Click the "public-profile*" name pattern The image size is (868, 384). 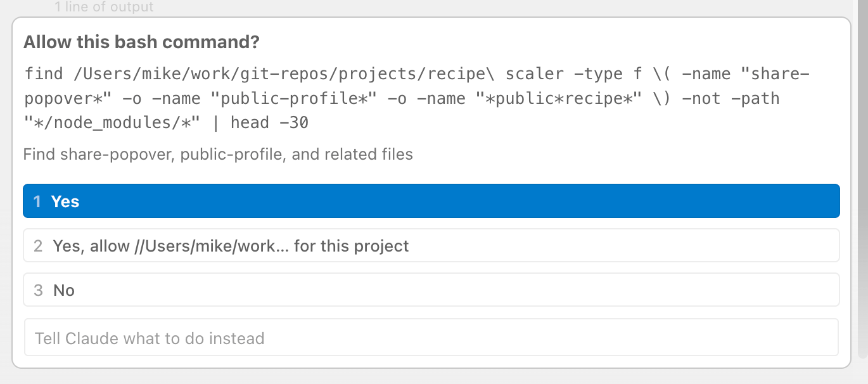(x=302, y=98)
